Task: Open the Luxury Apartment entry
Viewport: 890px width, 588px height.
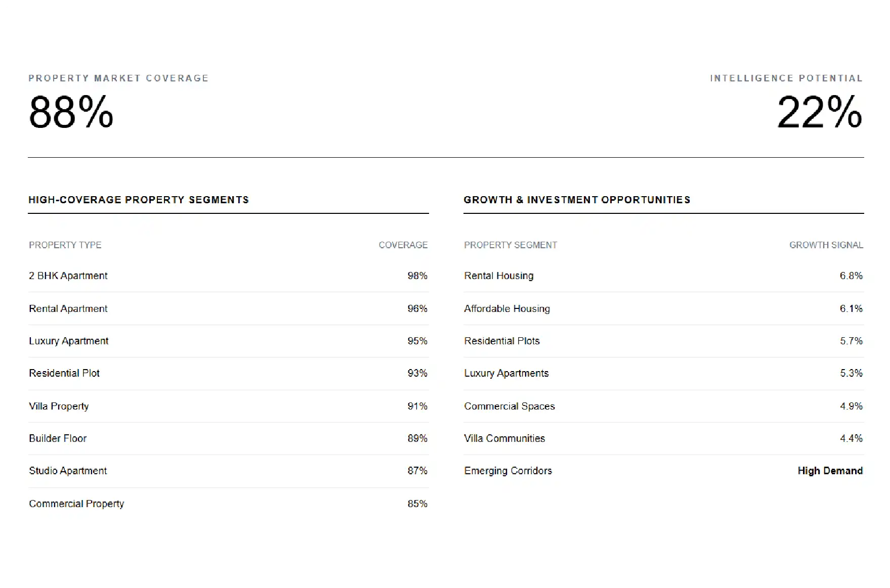Action: (228, 341)
